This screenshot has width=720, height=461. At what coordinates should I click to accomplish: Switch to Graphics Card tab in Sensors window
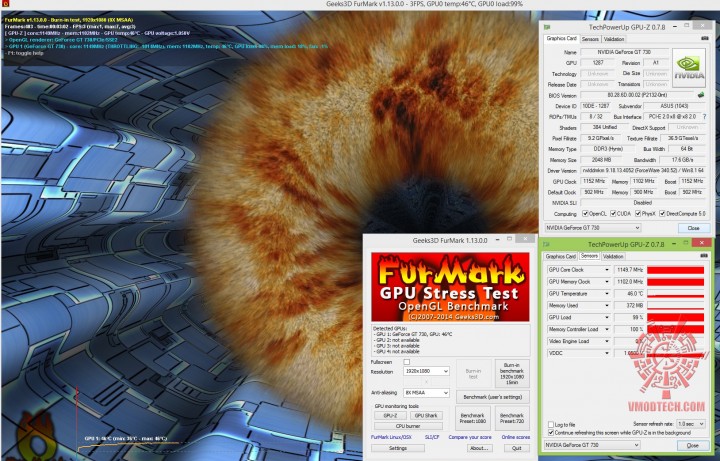coord(560,257)
